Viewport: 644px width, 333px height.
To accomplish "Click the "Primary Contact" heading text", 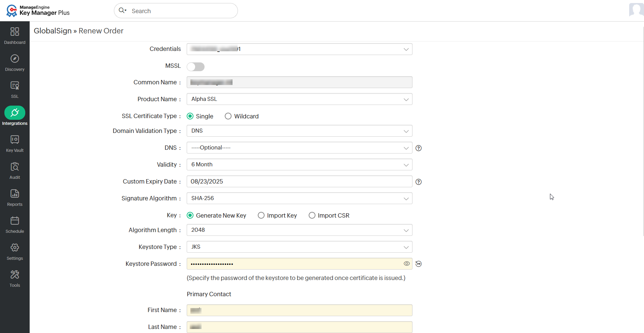I will click(x=209, y=294).
